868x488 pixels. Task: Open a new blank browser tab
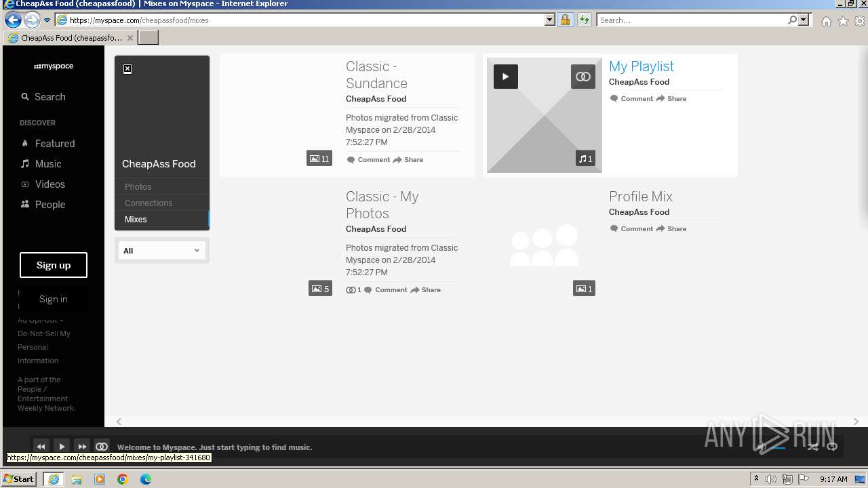tap(148, 38)
